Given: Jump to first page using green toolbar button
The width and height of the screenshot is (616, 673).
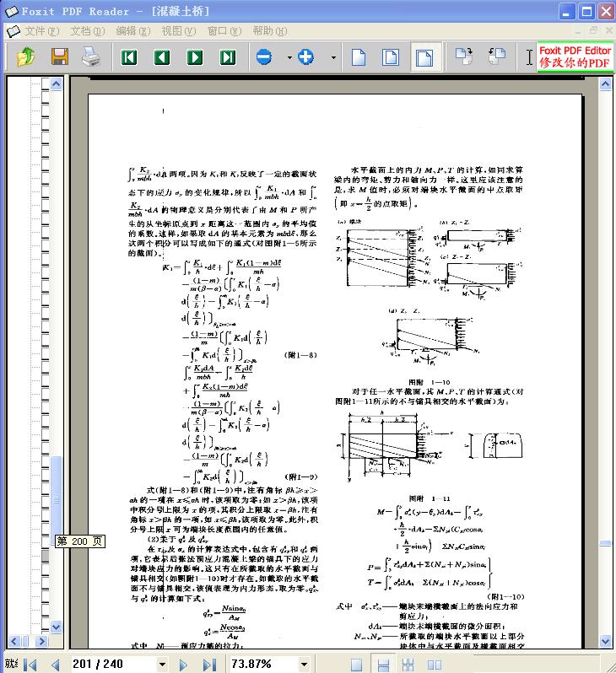Looking at the screenshot, I should coord(129,57).
